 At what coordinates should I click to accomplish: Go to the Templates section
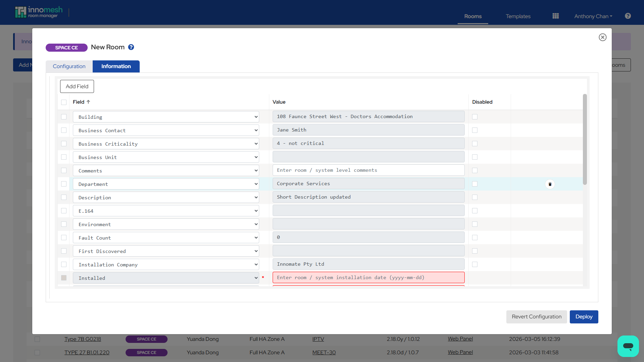(x=518, y=16)
